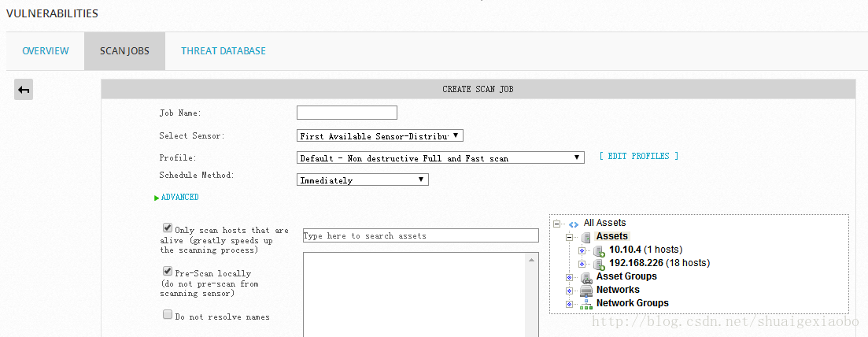Click the Networks icon
This screenshot has height=337, width=868.
click(586, 291)
